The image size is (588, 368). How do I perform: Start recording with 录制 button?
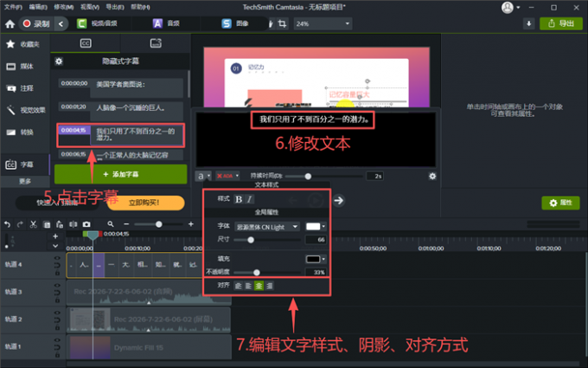[x=36, y=23]
